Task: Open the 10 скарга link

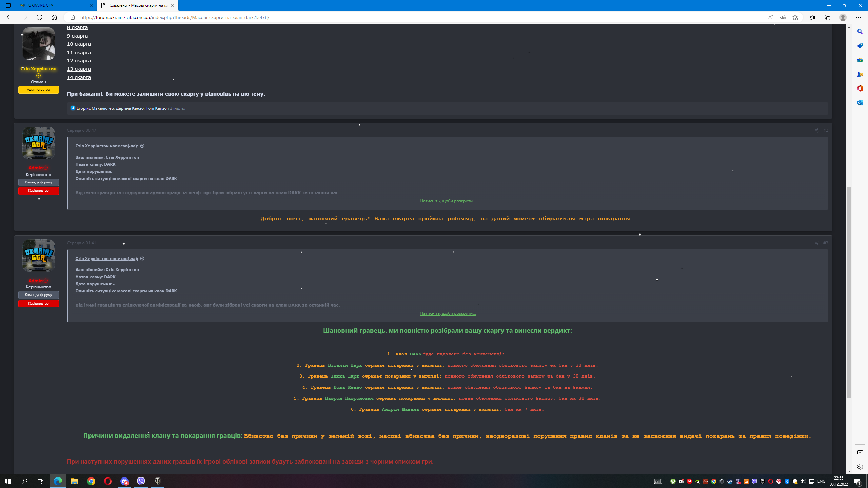Action: (x=79, y=44)
